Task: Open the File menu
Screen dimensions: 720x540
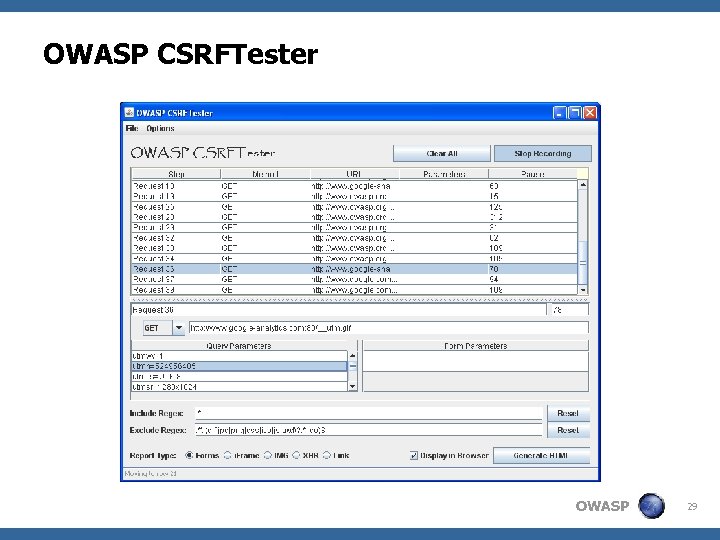Action: coord(132,128)
